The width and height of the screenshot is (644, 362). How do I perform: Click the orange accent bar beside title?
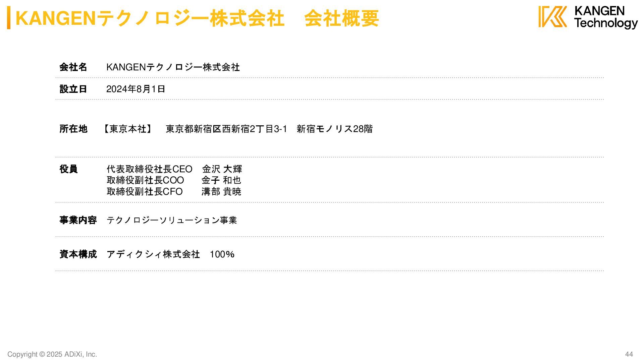[9, 18]
